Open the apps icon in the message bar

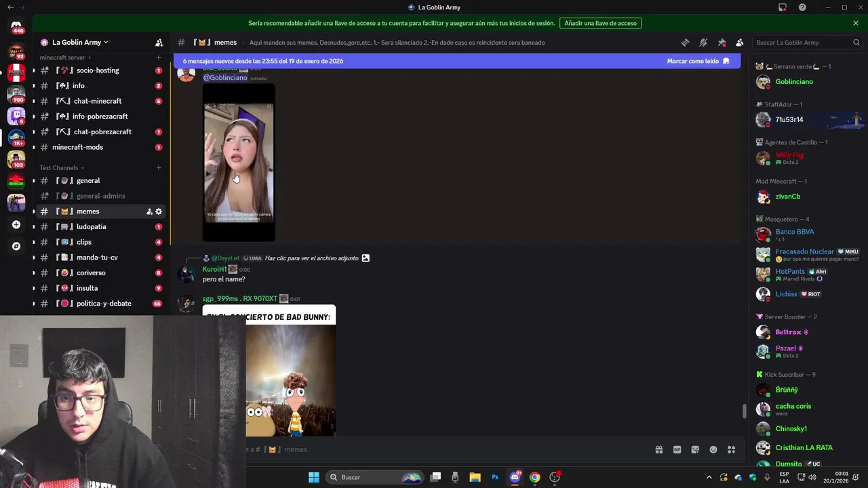point(732,449)
